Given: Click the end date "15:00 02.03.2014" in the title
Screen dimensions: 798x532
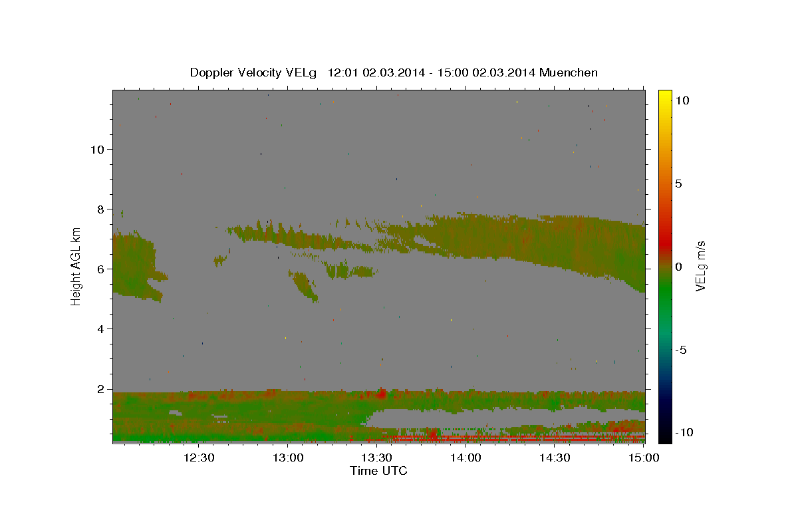Looking at the screenshot, I should (486, 72).
